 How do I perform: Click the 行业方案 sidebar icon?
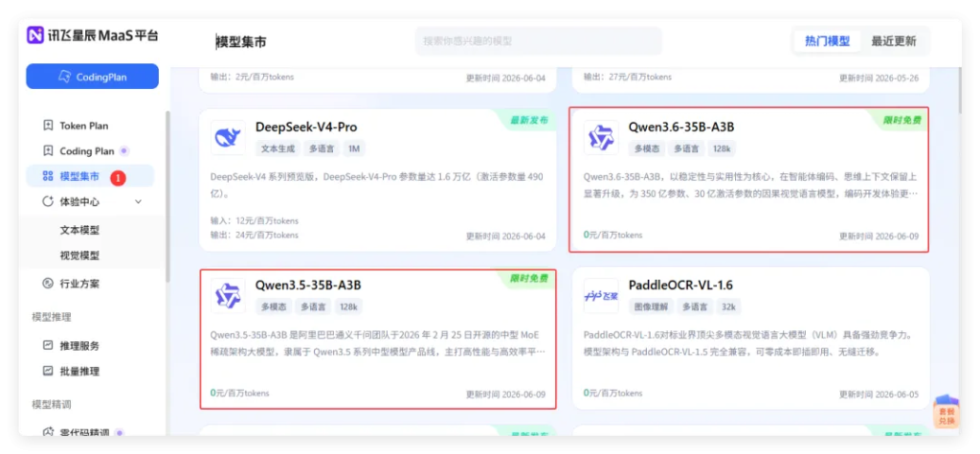pos(48,284)
